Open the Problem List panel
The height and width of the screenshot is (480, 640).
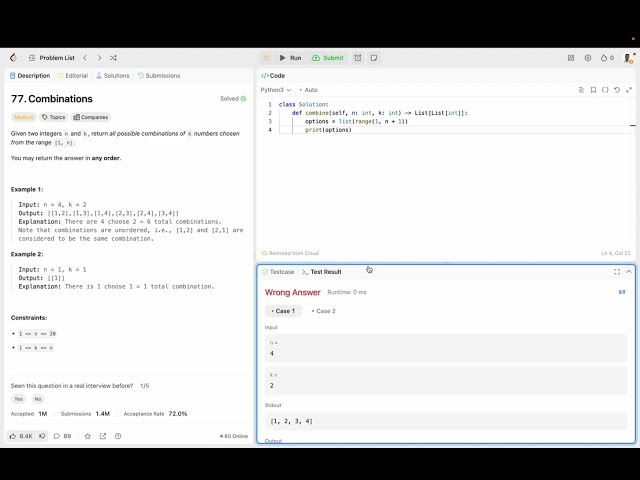click(x=52, y=58)
